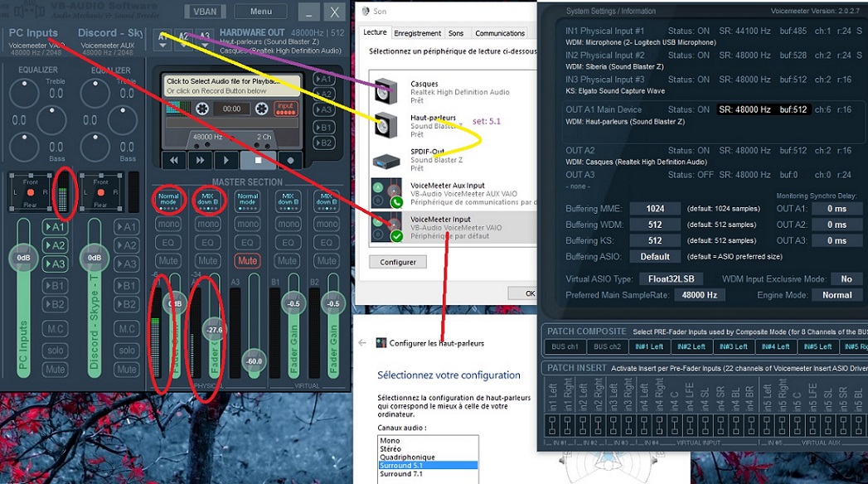Choose Surround 7.1 in Canaux audio list
The image size is (868, 484).
coord(427,473)
